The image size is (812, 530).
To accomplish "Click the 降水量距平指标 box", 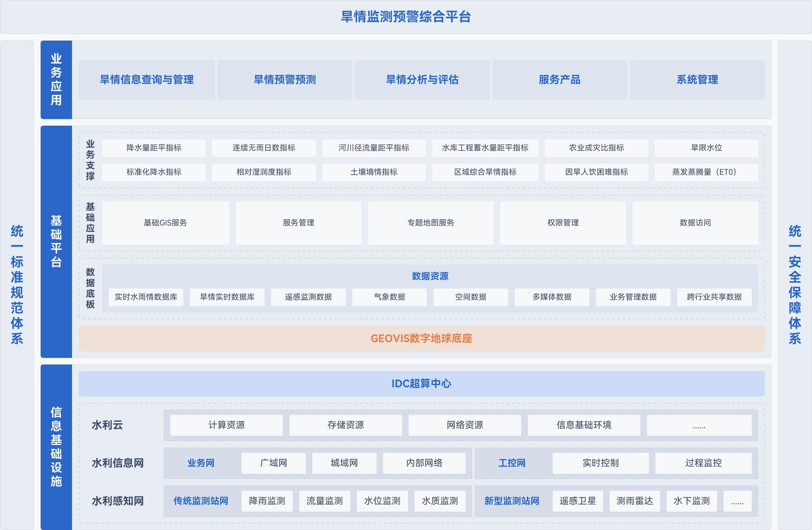I will 154,148.
